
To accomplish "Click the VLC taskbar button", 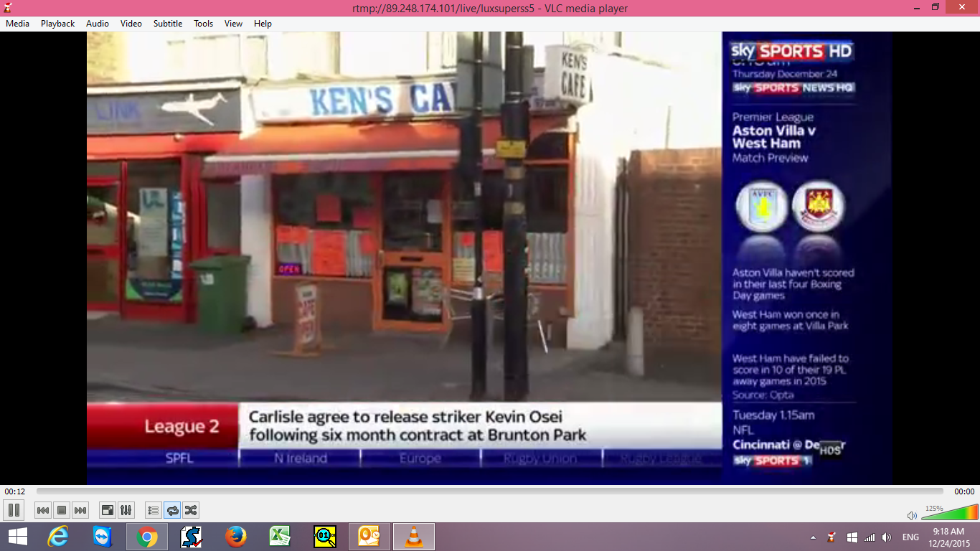I will pos(414,537).
